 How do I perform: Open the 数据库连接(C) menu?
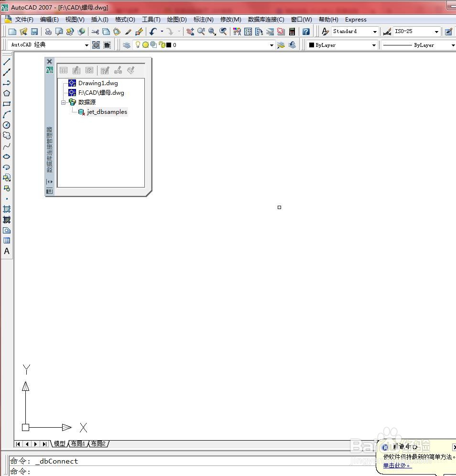[x=266, y=20]
